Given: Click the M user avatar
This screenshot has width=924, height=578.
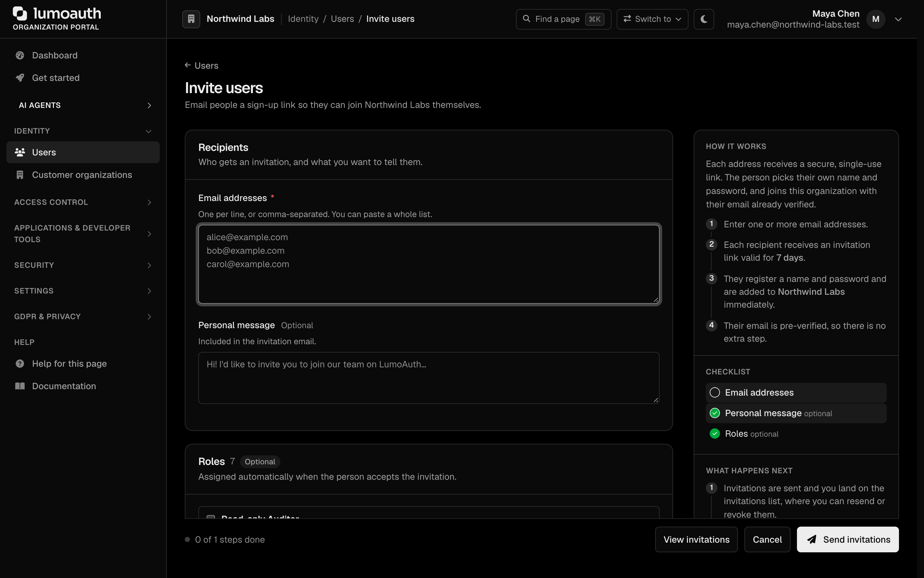Looking at the screenshot, I should click(876, 19).
